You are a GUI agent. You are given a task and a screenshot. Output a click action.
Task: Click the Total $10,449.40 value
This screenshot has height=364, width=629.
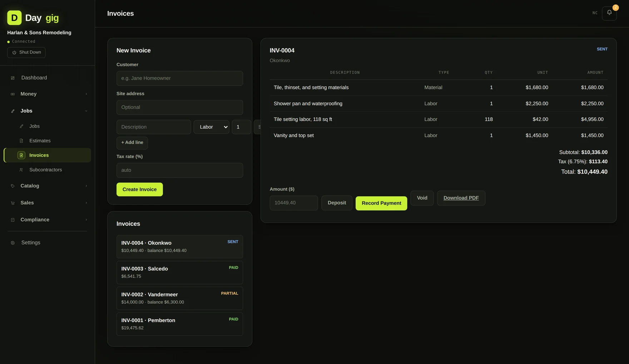coord(592,172)
